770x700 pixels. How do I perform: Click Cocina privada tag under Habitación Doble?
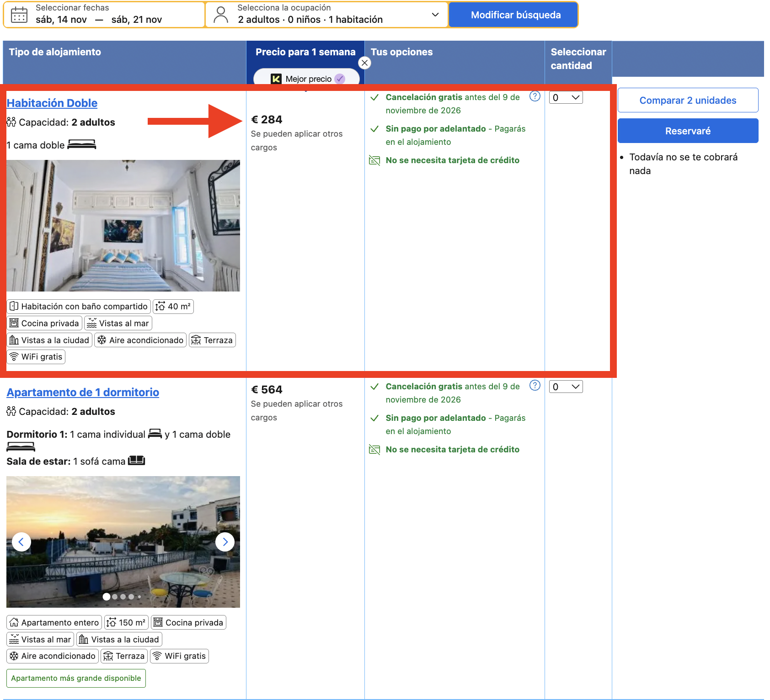[44, 323]
